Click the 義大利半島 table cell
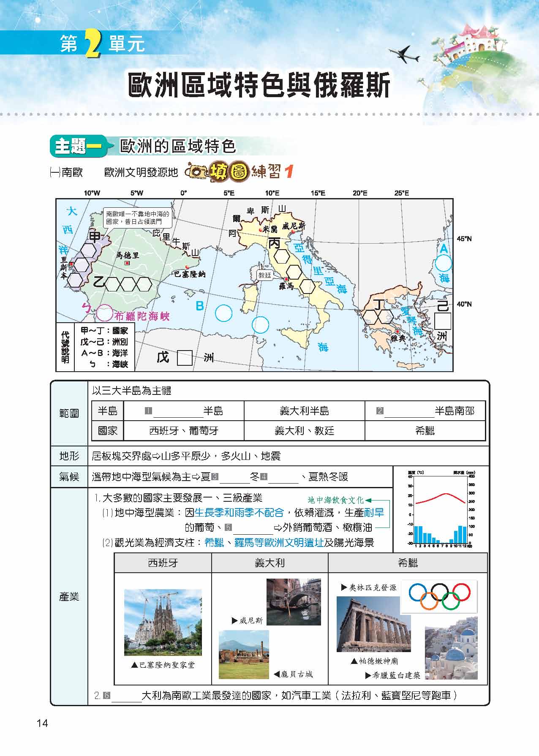 click(x=304, y=411)
